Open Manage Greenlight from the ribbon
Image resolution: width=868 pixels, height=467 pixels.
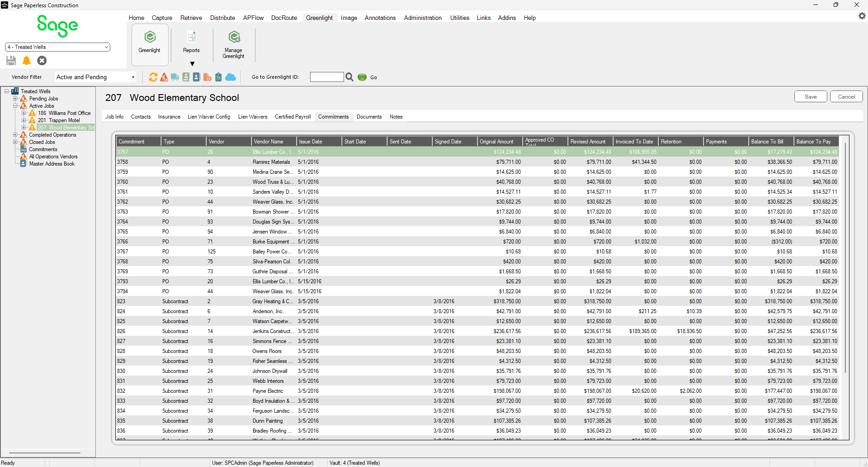pos(233,44)
